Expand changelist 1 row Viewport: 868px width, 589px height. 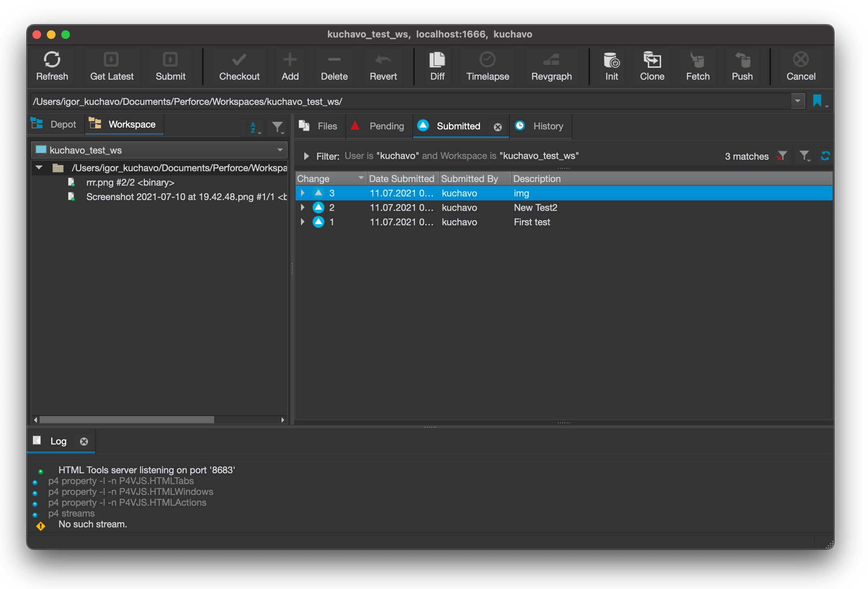302,222
